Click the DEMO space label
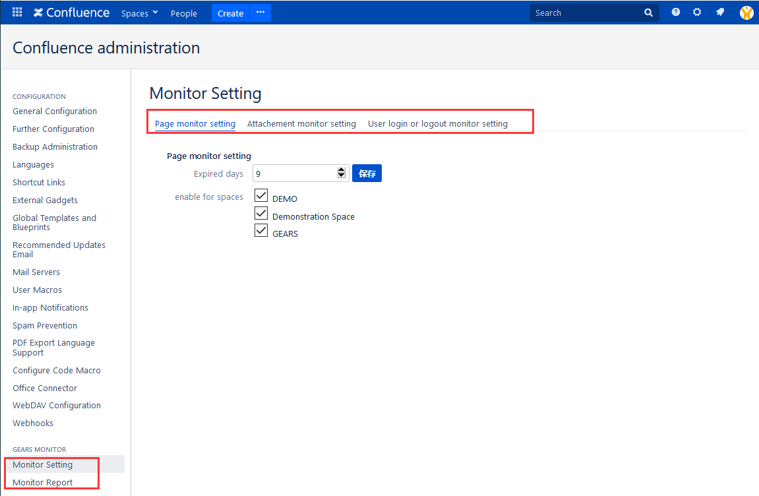The image size is (759, 496). tap(285, 199)
